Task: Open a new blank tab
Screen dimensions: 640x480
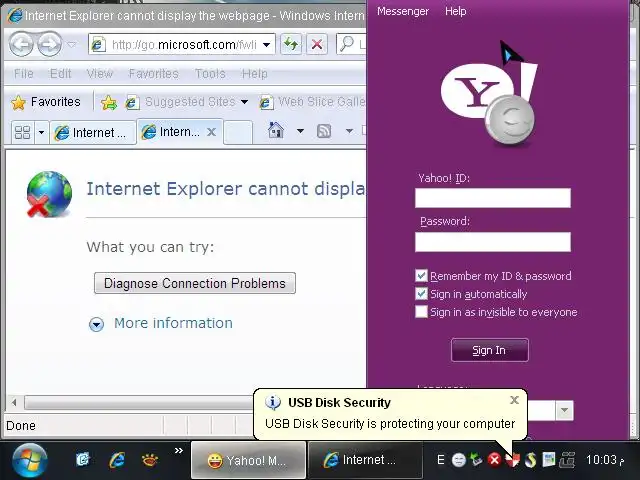Action: [238, 132]
